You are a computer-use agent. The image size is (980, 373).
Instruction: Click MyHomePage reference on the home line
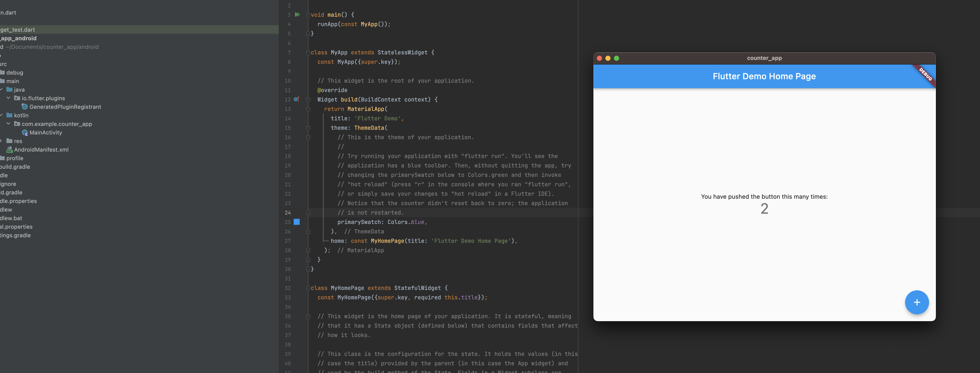[x=387, y=241]
